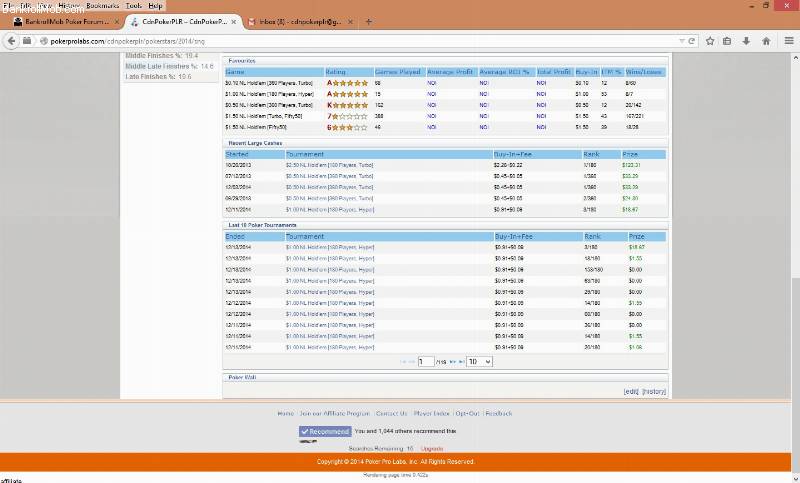Click the page number input field
The image size is (800, 483).
[426, 362]
